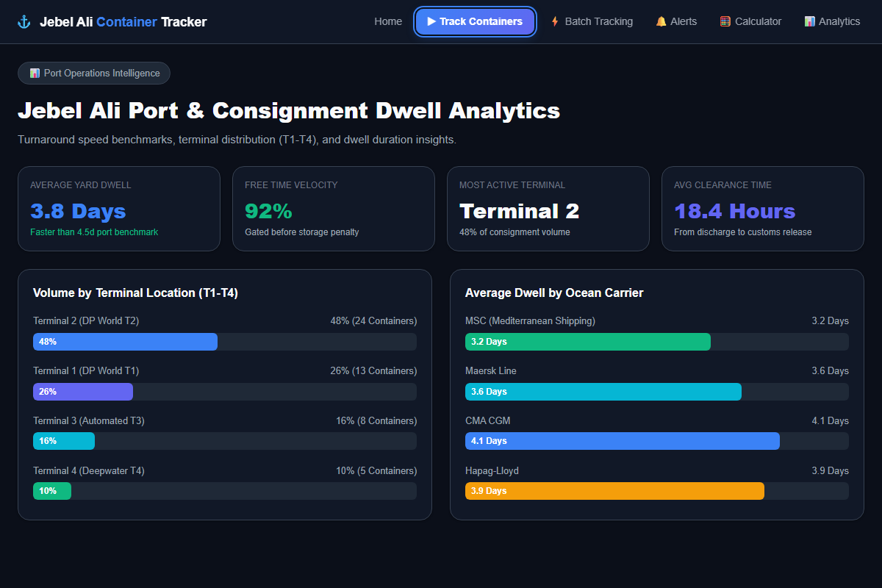
Task: Click the Terminal 4 10% progress bar
Action: click(225, 491)
